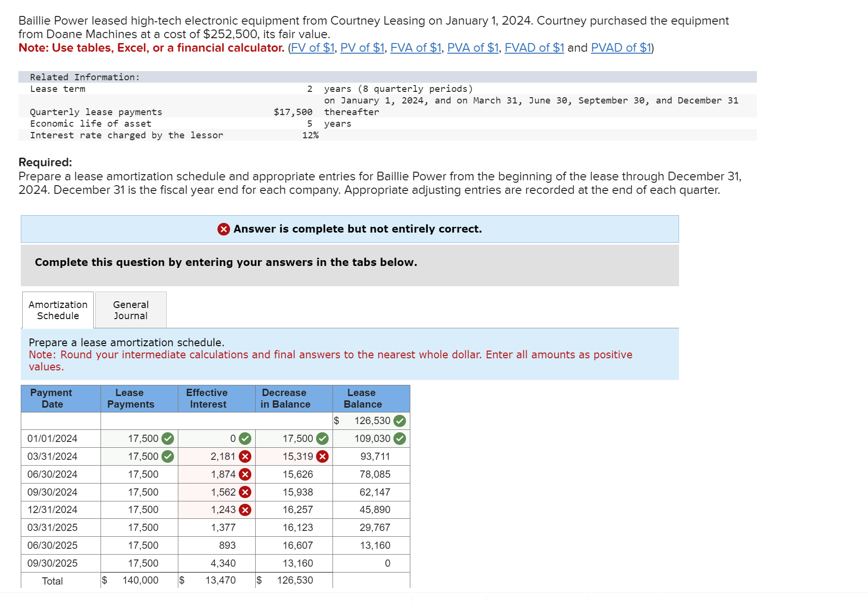
Task: Click the 16,257 decrease in balance cell
Action: (294, 510)
